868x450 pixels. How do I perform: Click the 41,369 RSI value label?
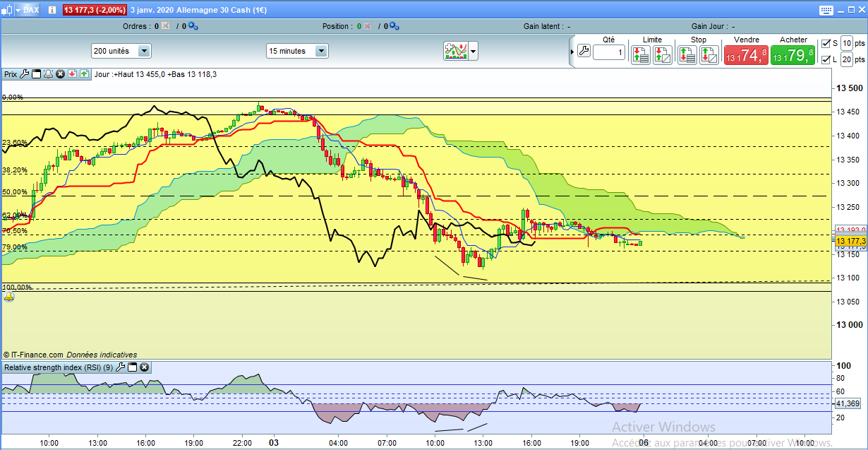846,403
